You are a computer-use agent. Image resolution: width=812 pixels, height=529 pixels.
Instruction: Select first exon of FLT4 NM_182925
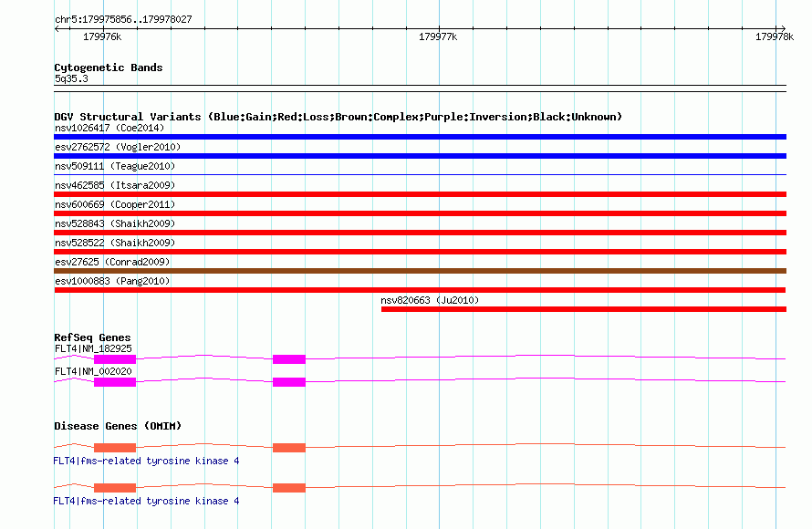coord(115,359)
